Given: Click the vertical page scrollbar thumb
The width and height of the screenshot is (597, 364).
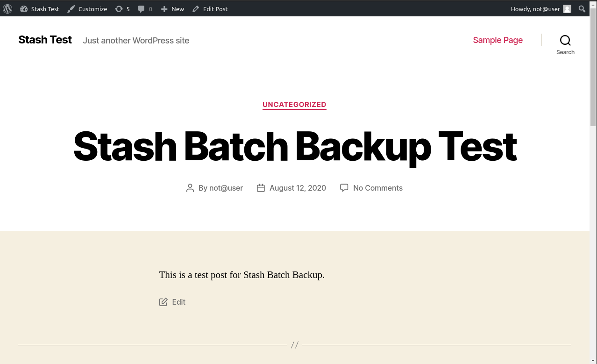Looking at the screenshot, I should point(593,70).
